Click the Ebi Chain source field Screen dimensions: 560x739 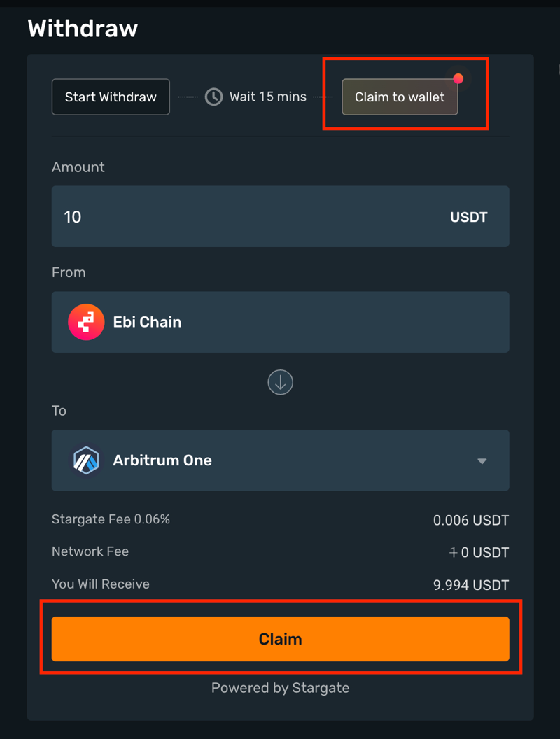(280, 323)
